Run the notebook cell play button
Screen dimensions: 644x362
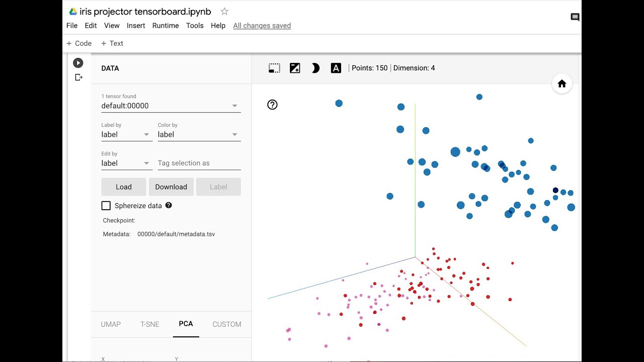click(x=78, y=63)
